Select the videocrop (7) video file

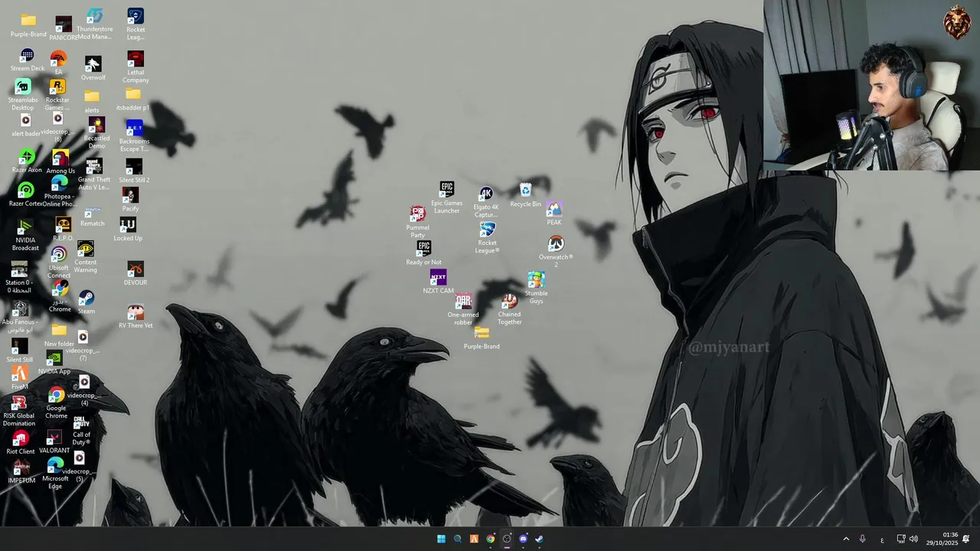(83, 347)
